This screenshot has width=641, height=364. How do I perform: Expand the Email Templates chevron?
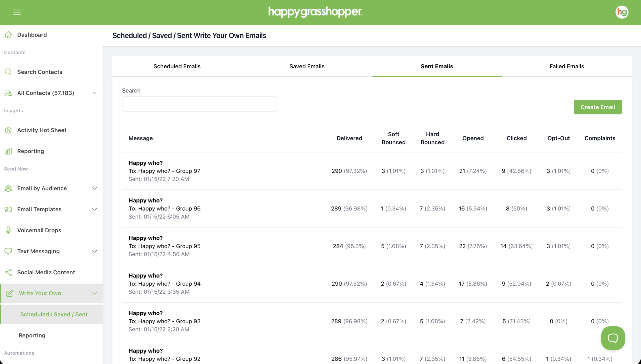click(x=94, y=209)
